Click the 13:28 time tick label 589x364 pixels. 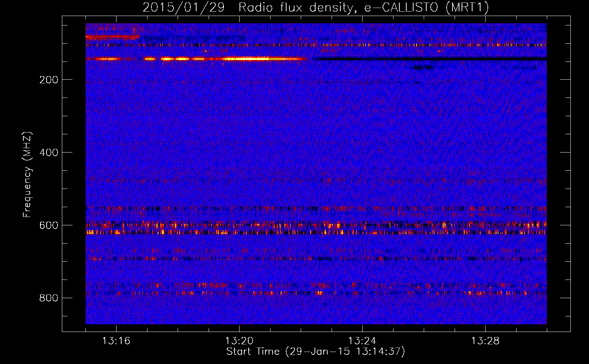(x=485, y=341)
